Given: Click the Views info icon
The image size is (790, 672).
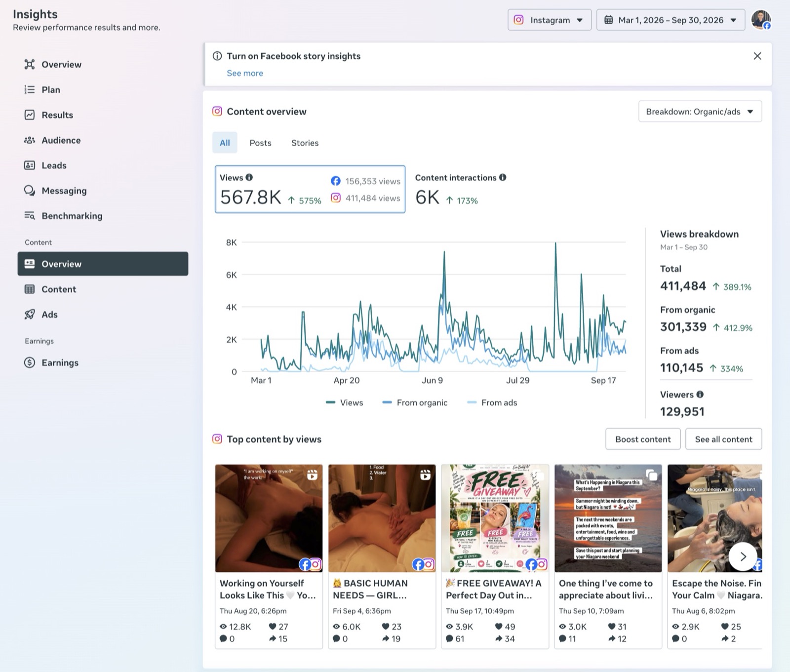Looking at the screenshot, I should (x=249, y=177).
